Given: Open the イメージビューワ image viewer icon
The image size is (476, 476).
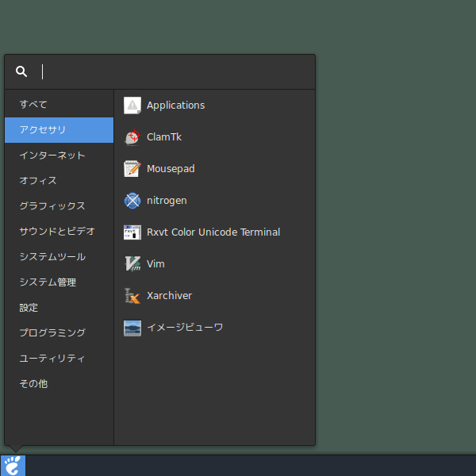Looking at the screenshot, I should coord(132,328).
